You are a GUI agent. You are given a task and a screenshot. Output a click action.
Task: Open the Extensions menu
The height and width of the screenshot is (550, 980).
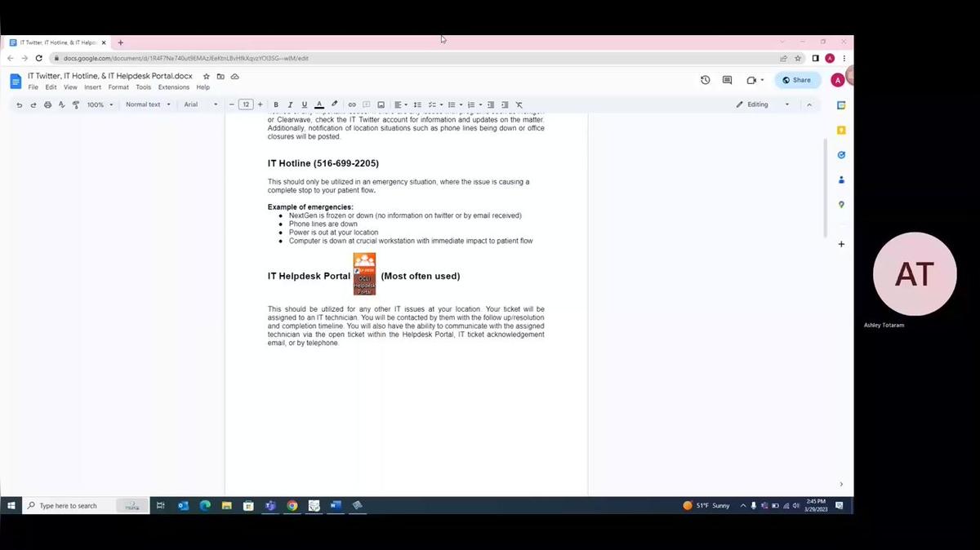(x=173, y=87)
